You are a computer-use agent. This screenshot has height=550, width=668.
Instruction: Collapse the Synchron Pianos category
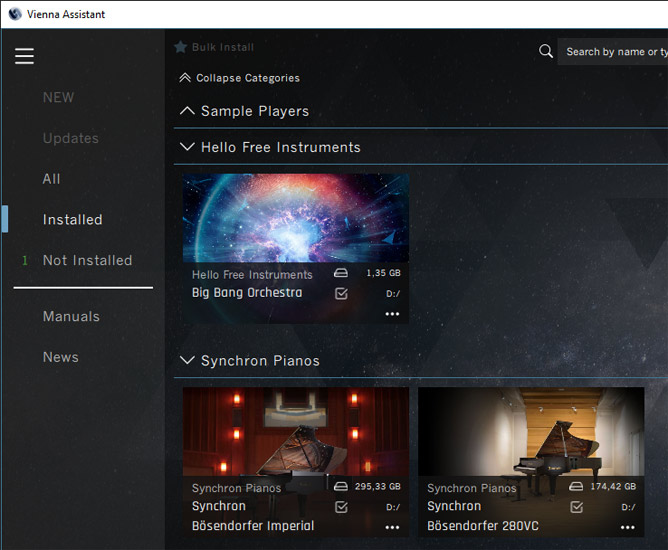(x=187, y=360)
